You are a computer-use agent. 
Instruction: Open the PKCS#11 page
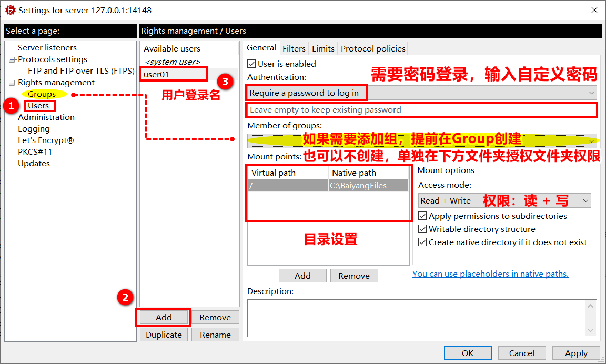pos(35,152)
